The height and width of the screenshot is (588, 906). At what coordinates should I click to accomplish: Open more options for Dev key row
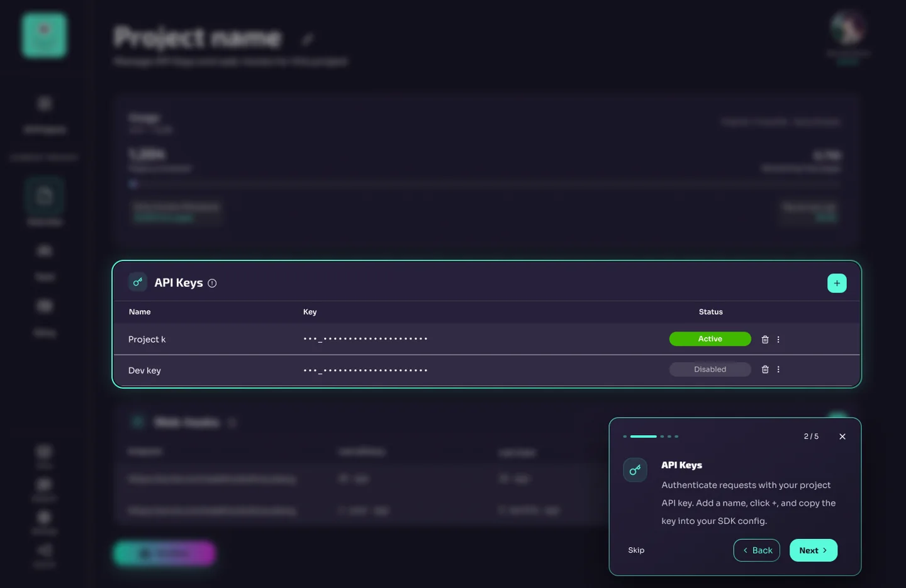click(778, 370)
